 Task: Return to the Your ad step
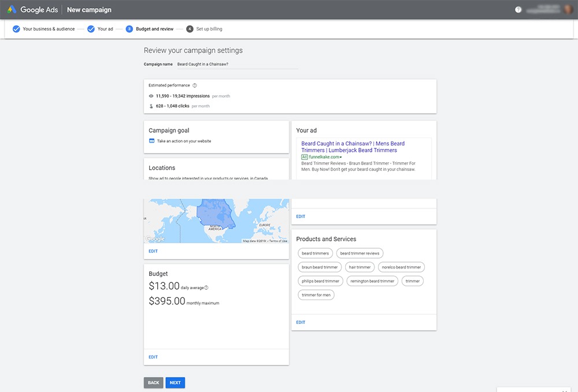tap(100, 29)
